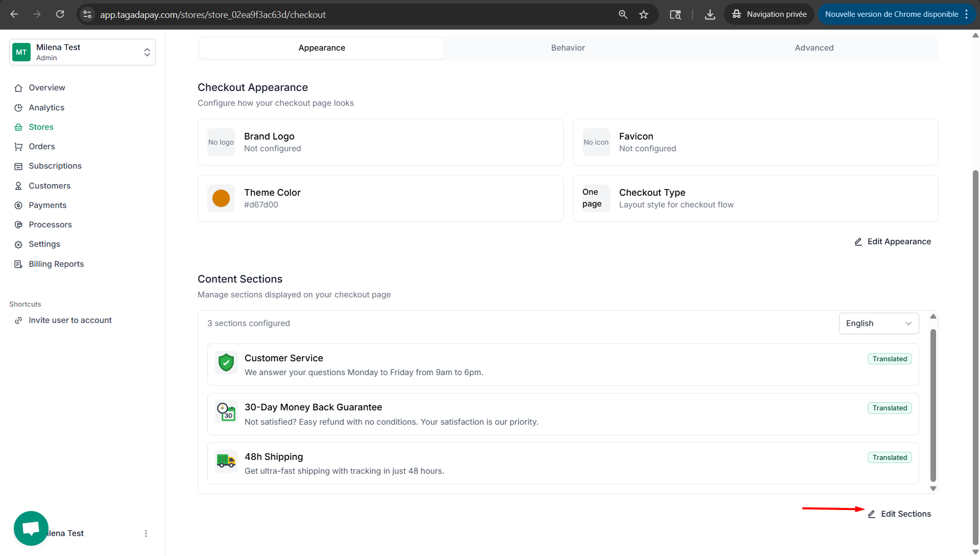Open the Overview sidebar icon

tap(18, 88)
